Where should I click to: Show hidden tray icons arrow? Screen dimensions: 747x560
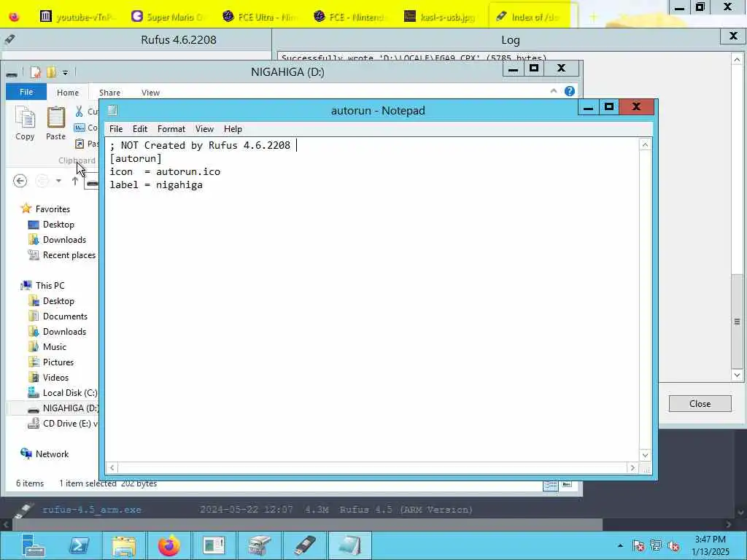click(x=620, y=545)
